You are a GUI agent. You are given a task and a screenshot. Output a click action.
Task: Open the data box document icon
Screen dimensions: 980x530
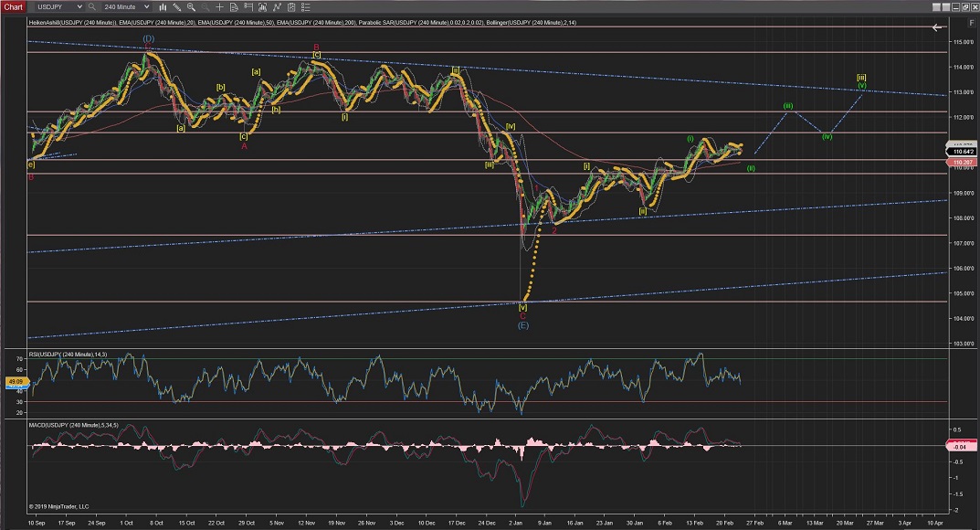pyautogui.click(x=234, y=7)
